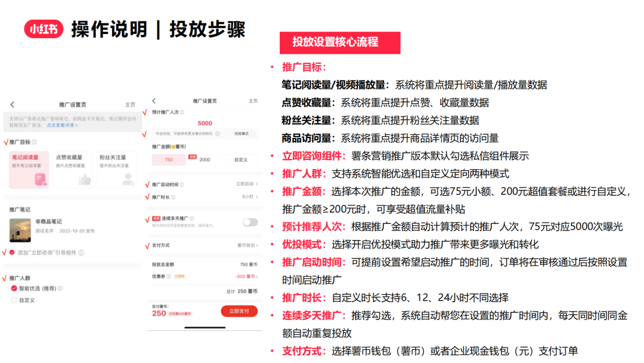
Task: Open info icon in the 开启优投 hint row
Action: tap(217, 134)
